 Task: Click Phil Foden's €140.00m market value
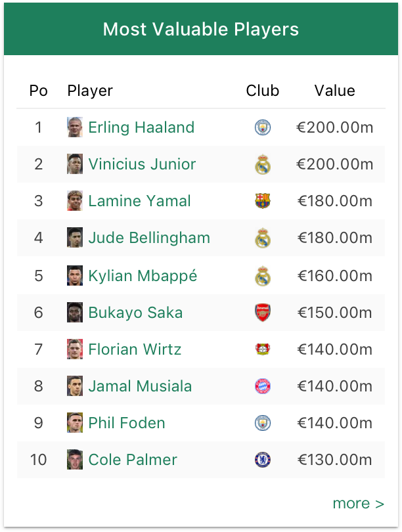point(334,423)
